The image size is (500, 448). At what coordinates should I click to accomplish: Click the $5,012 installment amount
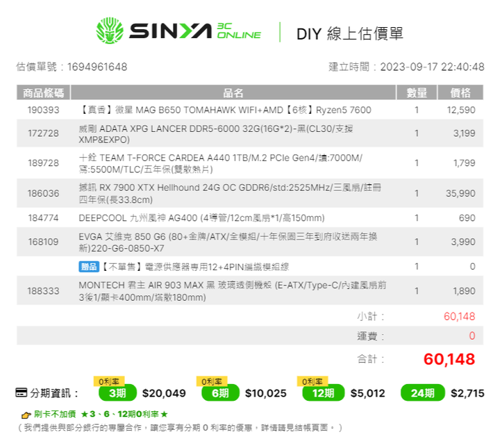tap(367, 393)
